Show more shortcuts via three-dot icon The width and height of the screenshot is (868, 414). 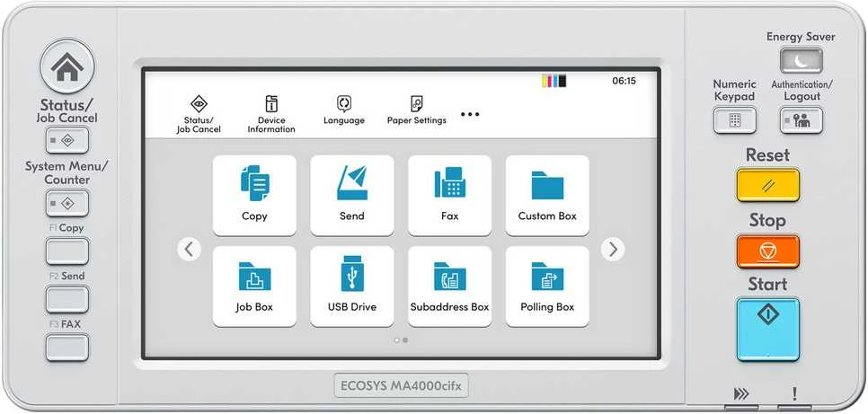pyautogui.click(x=470, y=115)
